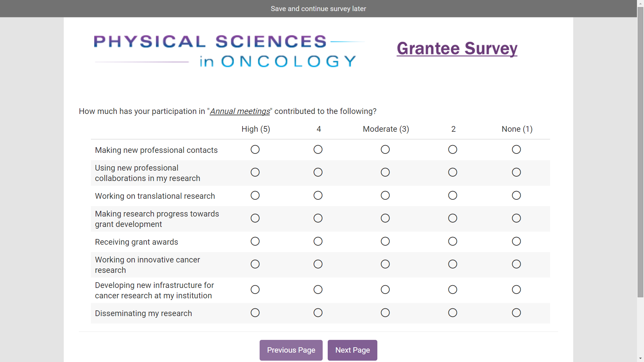Mark Disseminating my research as High (5)
This screenshot has height=362, width=644.
coord(255,313)
